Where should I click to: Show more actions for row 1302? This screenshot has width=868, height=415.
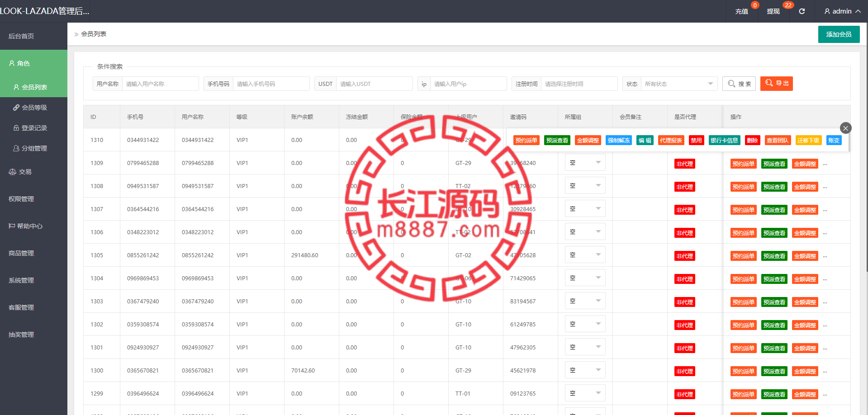[825, 325]
